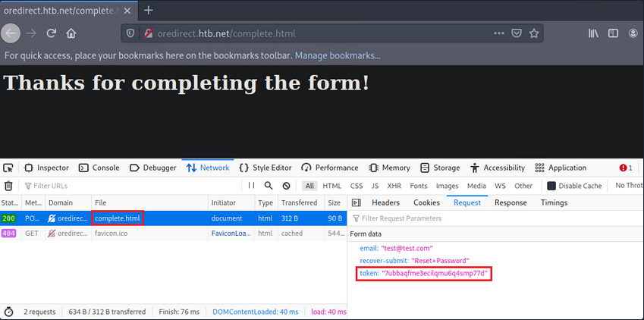Open the Performance tab
The image size is (644, 320).
[330, 168]
